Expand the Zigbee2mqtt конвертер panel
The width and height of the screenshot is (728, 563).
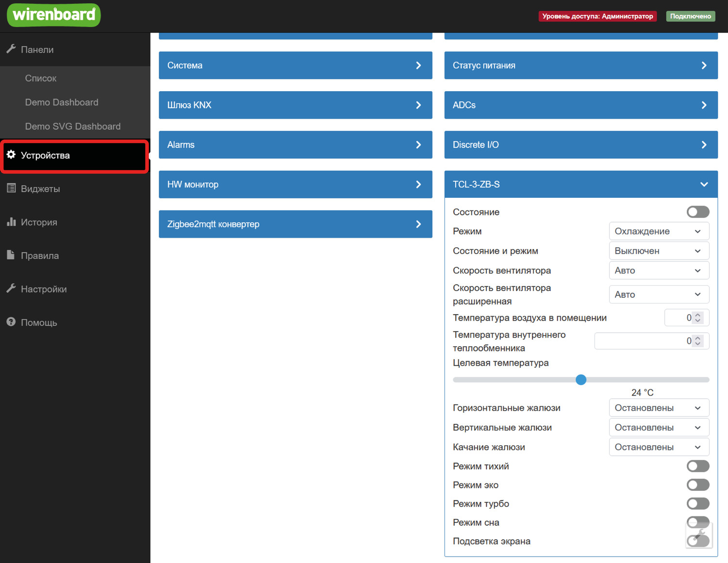tap(295, 224)
